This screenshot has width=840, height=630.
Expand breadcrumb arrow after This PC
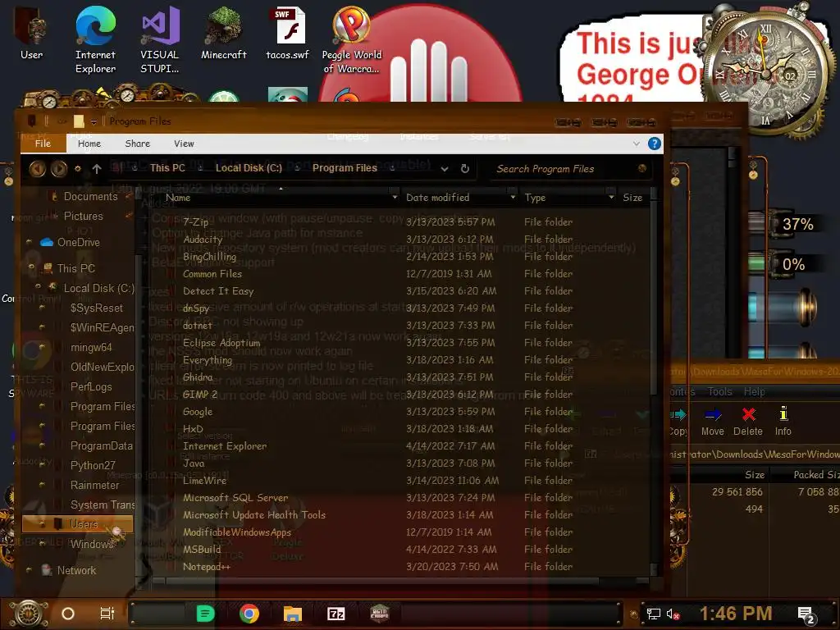200,168
